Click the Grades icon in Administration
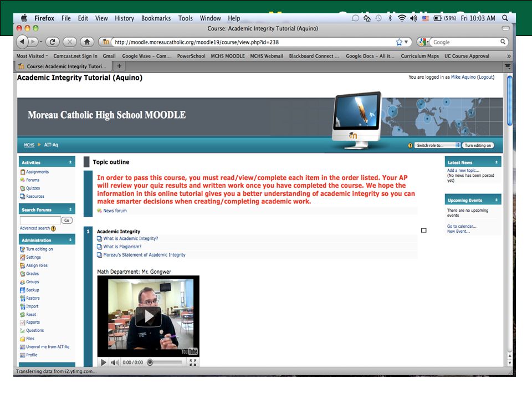Image resolution: width=532 pixels, height=399 pixels. point(22,274)
